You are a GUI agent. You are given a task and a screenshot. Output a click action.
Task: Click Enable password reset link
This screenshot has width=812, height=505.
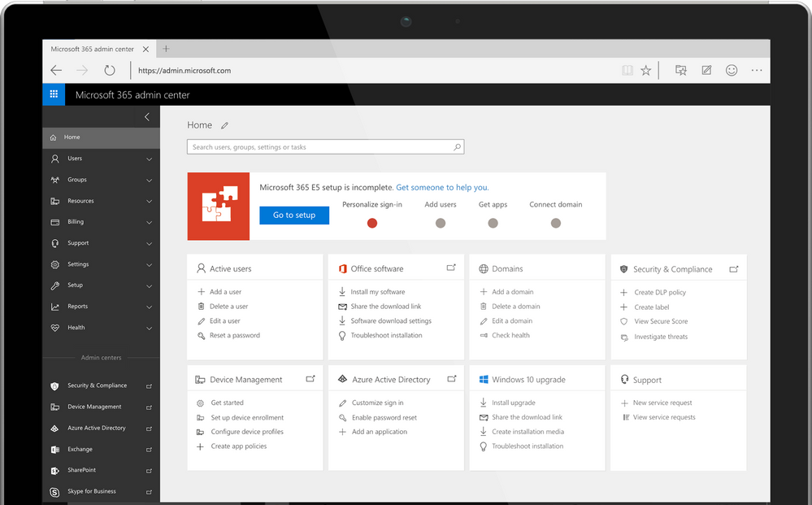(x=384, y=417)
